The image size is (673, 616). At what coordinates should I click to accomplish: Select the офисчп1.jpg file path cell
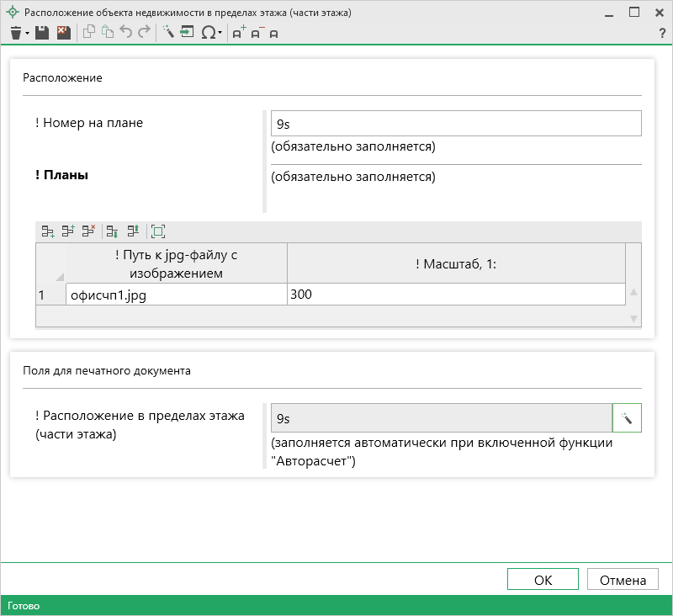176,295
